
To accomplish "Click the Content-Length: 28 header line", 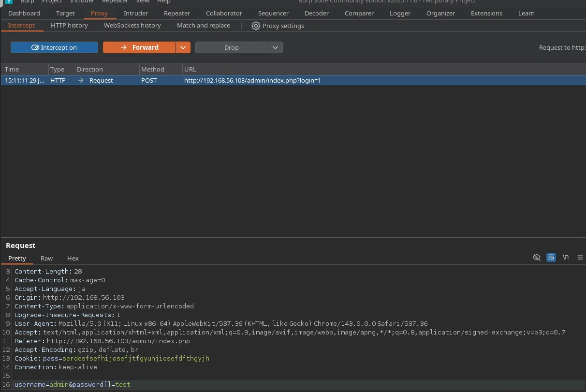I will (x=48, y=272).
